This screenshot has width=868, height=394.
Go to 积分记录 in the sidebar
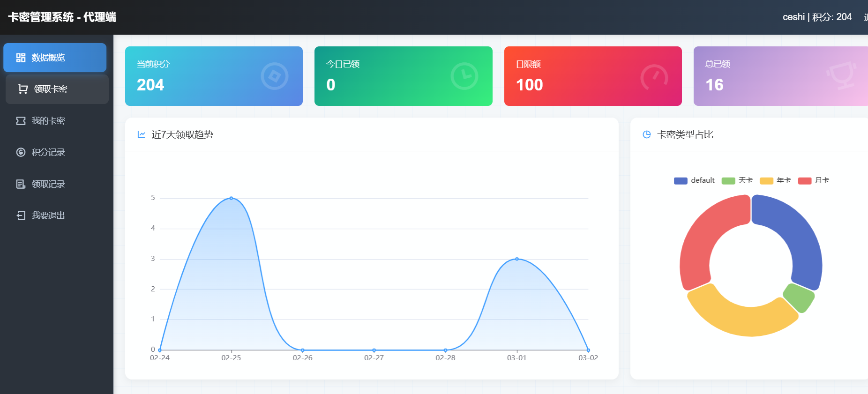coord(48,152)
